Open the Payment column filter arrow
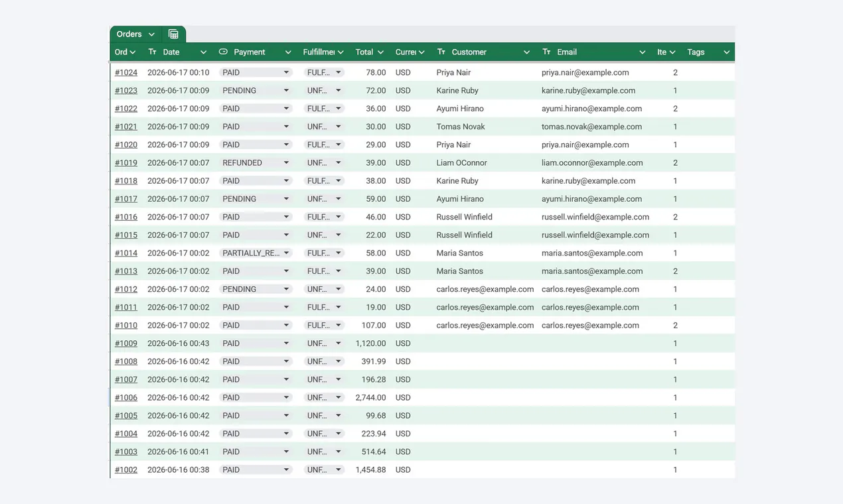The image size is (843, 504). (x=288, y=52)
